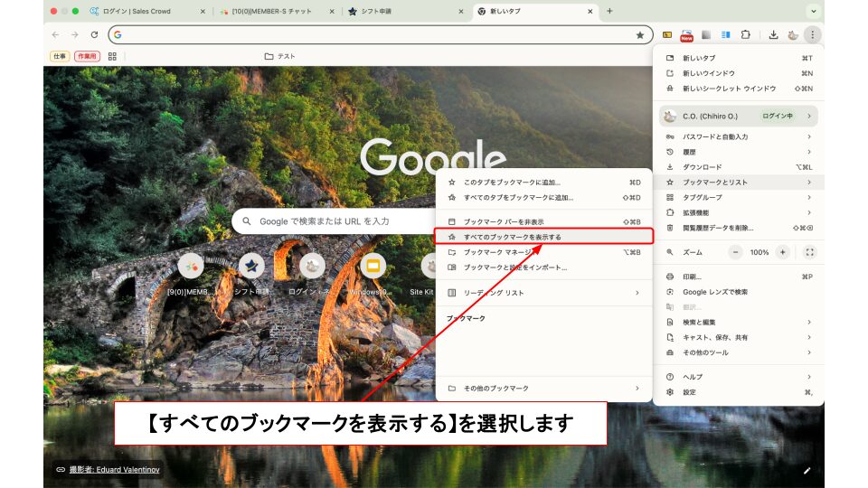The width and height of the screenshot is (868, 488).
Task: Click the fullscreen icon in zoom row
Action: (809, 252)
